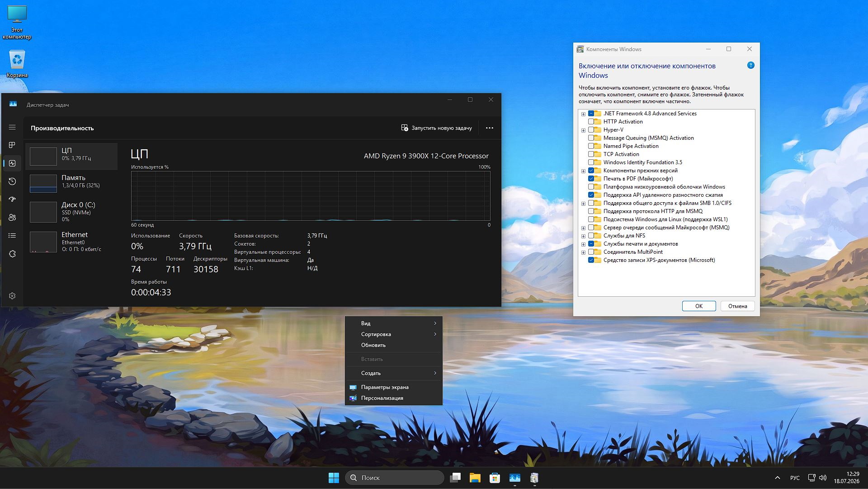This screenshot has width=868, height=489.
Task: Select Ethernet performance entry
Action: pos(71,242)
